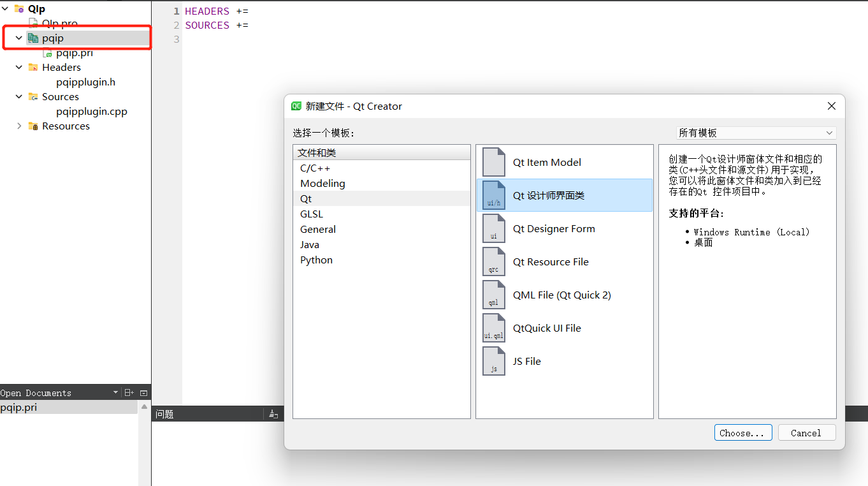
Task: Click the Qt Creator logo in dialog title
Action: click(x=296, y=106)
